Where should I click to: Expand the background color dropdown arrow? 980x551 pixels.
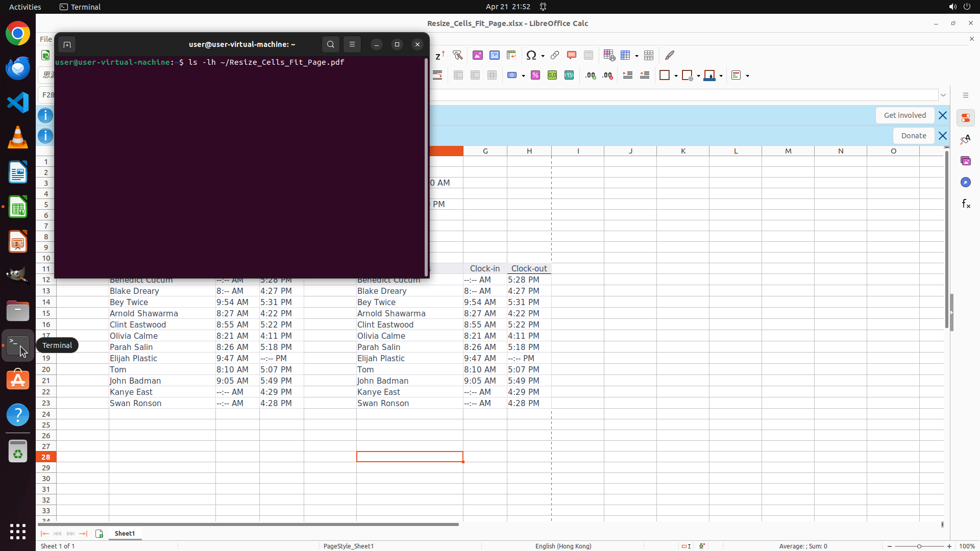[x=721, y=76]
